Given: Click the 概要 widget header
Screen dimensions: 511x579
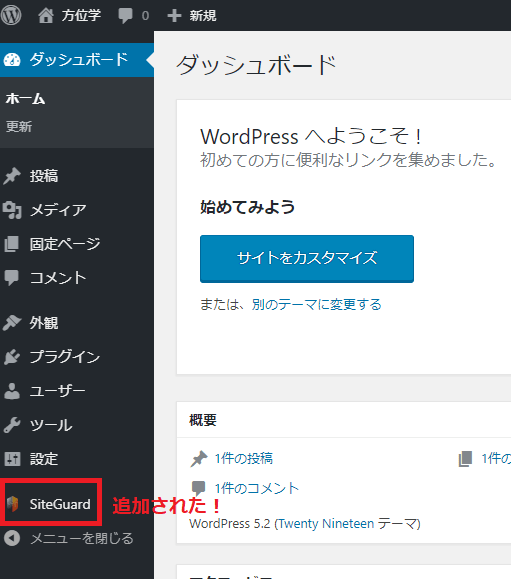Looking at the screenshot, I should (x=344, y=420).
